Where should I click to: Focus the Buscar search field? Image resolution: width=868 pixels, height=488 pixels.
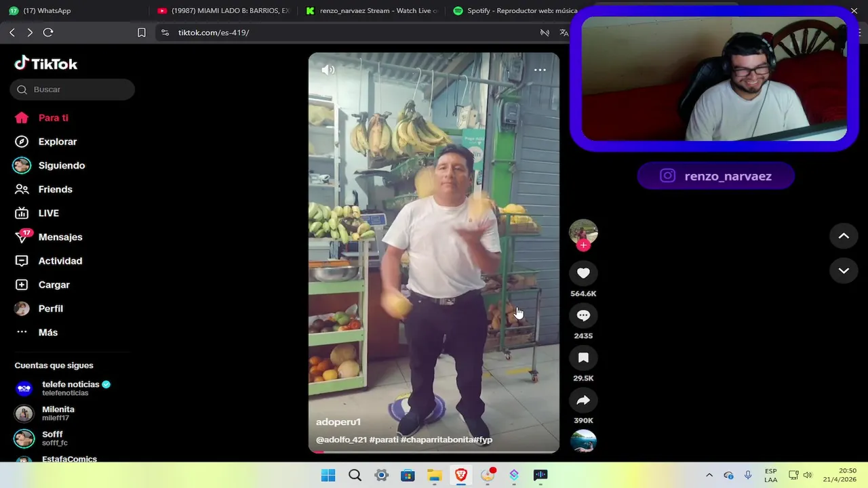72,89
